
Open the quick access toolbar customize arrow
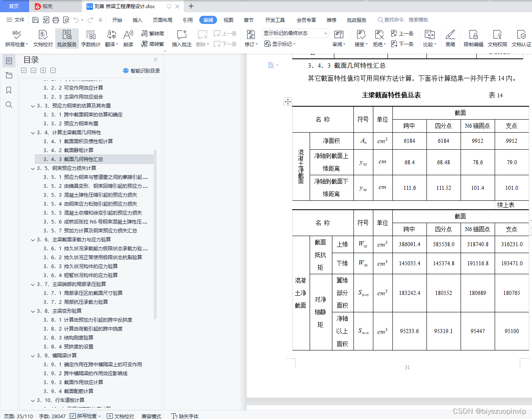tap(100, 20)
